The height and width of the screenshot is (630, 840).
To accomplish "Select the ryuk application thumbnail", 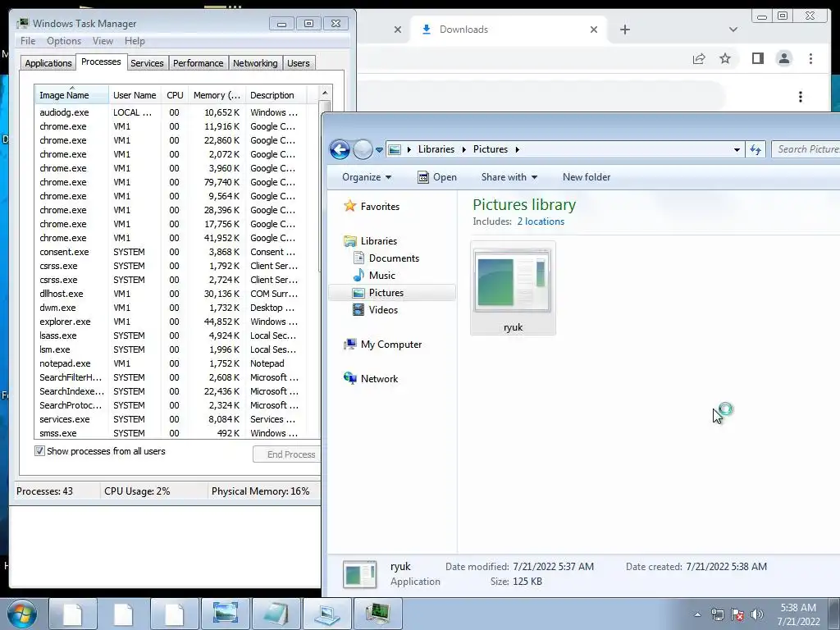I will click(513, 288).
